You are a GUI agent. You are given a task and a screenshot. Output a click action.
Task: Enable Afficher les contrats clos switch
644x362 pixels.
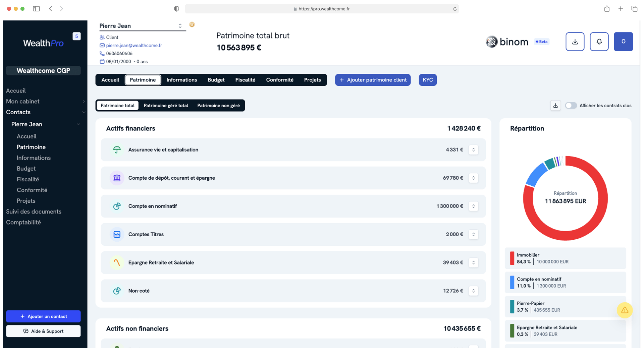(571, 106)
